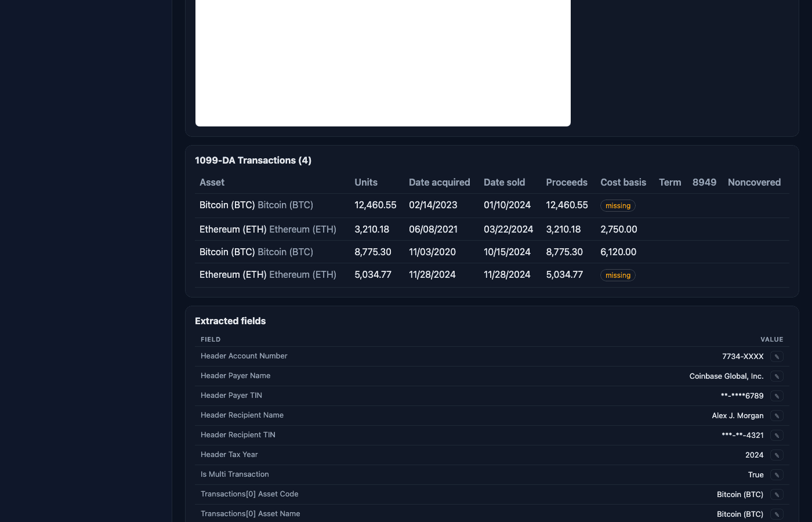Click missing cost basis badge for 12,460.55 Bitcoin
This screenshot has width=812, height=522.
pos(618,206)
